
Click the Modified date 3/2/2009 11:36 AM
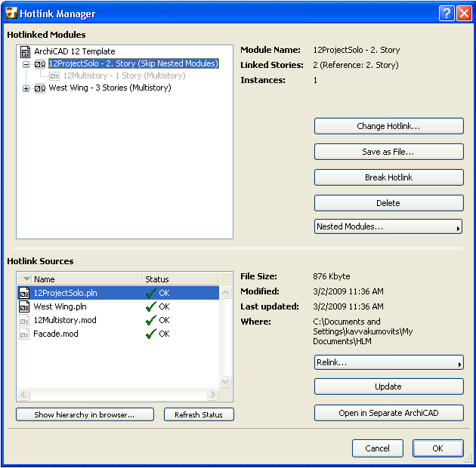pyautogui.click(x=348, y=291)
